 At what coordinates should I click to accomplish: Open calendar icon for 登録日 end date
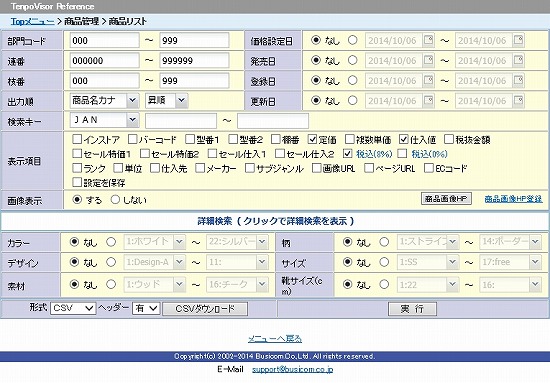(x=518, y=80)
